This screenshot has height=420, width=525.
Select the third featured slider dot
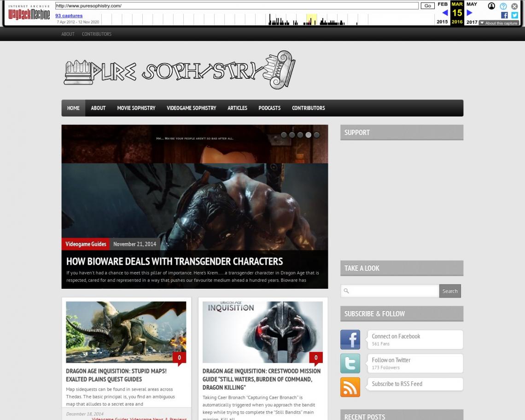tap(300, 135)
